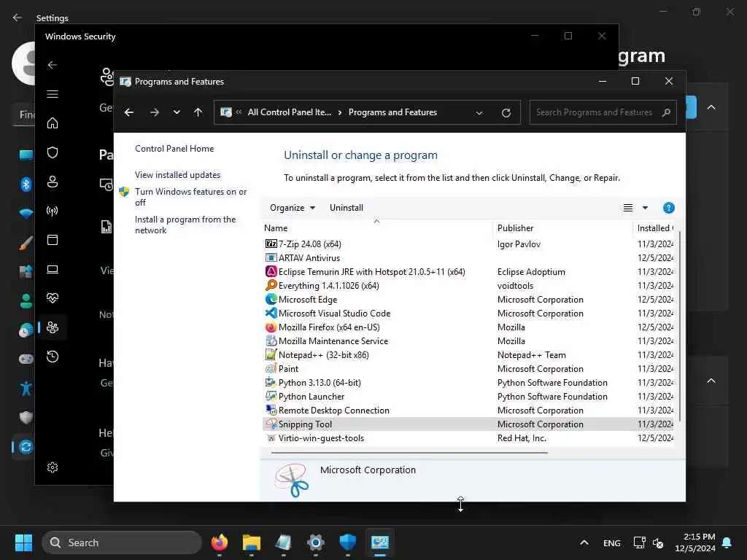This screenshot has height=560, width=747.
Task: Go up one level in Control Panel
Action: 198,112
